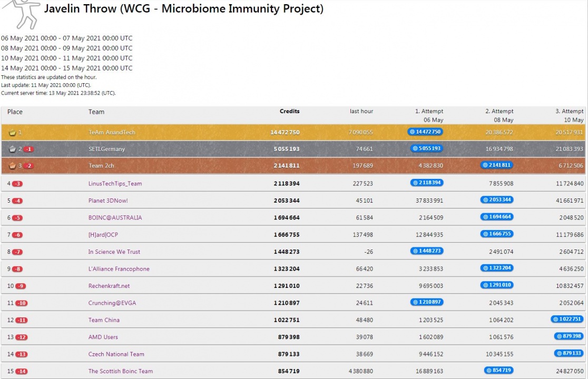Click the red -11 badge next to place 12
This screenshot has height=379, width=588.
22,320
